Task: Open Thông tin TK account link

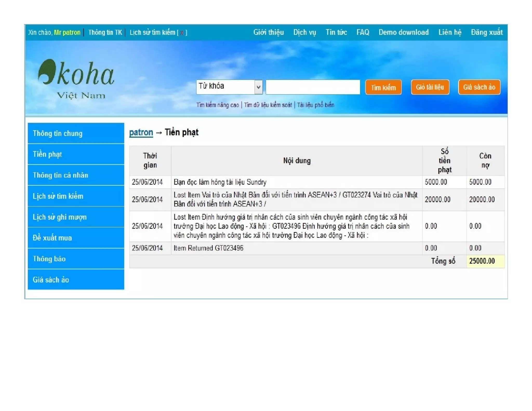Action: (x=105, y=32)
